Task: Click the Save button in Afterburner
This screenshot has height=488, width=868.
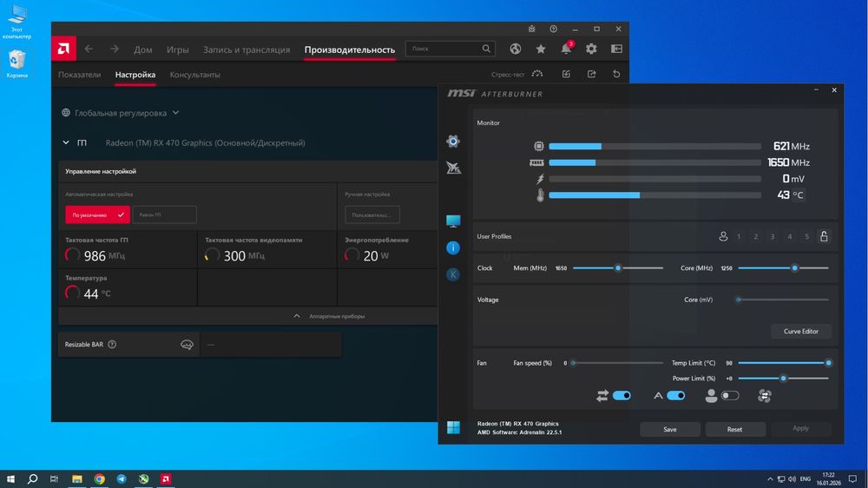Action: click(670, 429)
